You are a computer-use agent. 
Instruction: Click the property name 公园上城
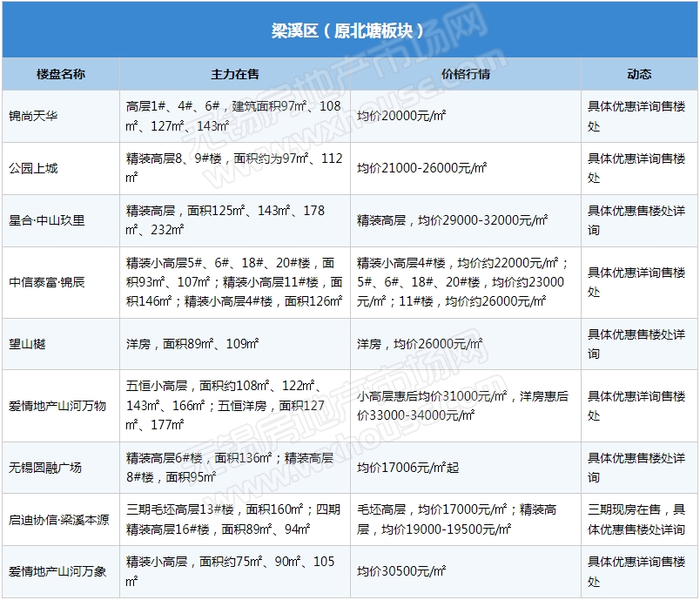coord(33,168)
